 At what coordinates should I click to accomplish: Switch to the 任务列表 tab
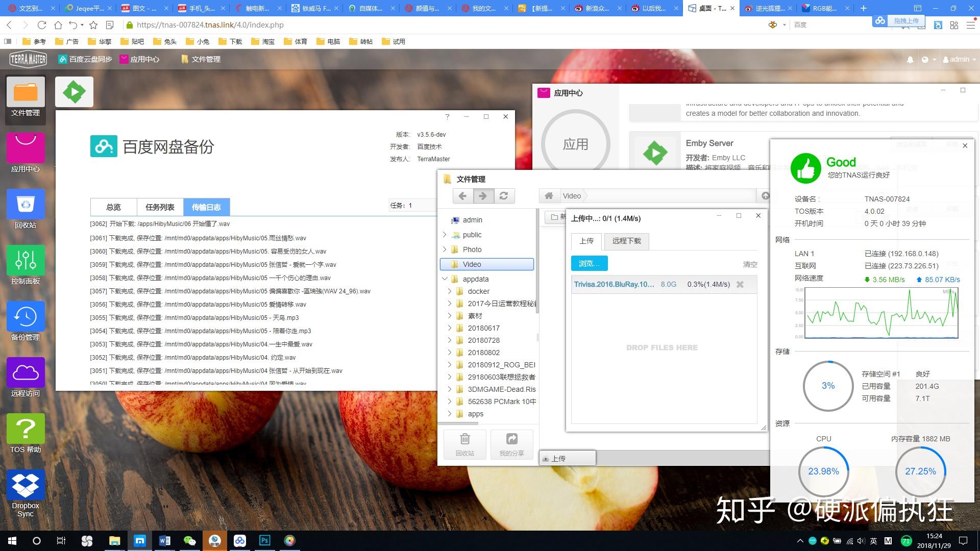point(160,207)
